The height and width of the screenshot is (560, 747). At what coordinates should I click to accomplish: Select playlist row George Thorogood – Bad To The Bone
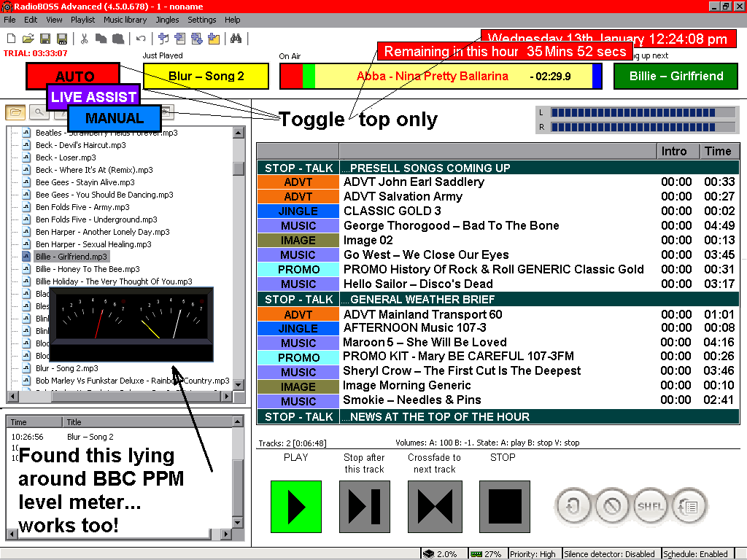498,226
